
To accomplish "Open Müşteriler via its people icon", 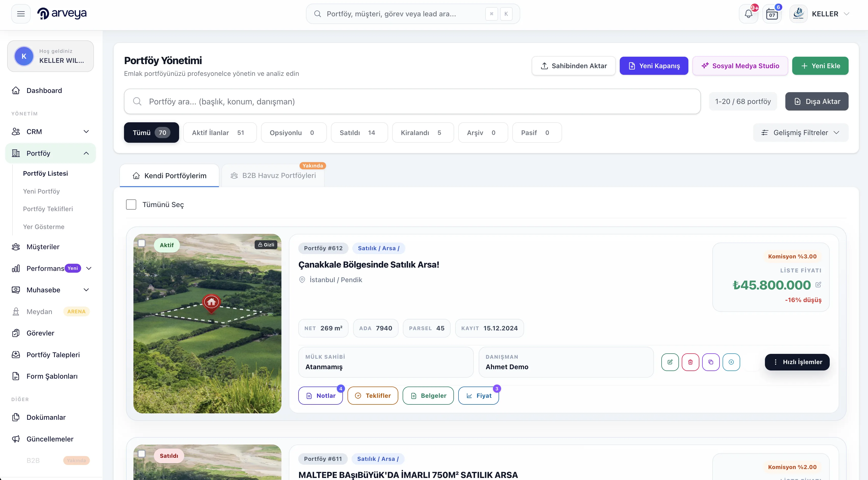I will pos(16,247).
